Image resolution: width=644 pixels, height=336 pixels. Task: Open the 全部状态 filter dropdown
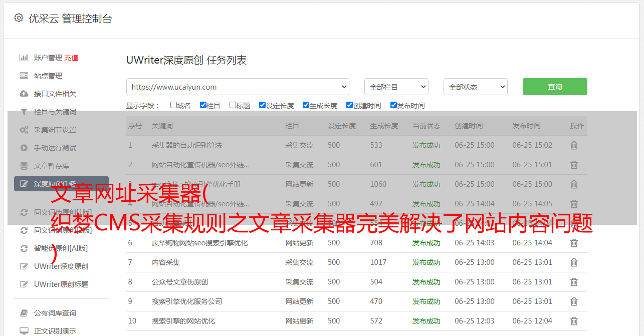click(475, 87)
